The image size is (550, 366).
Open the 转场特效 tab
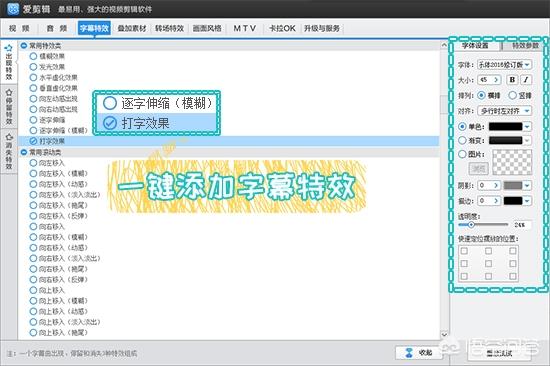pos(169,28)
